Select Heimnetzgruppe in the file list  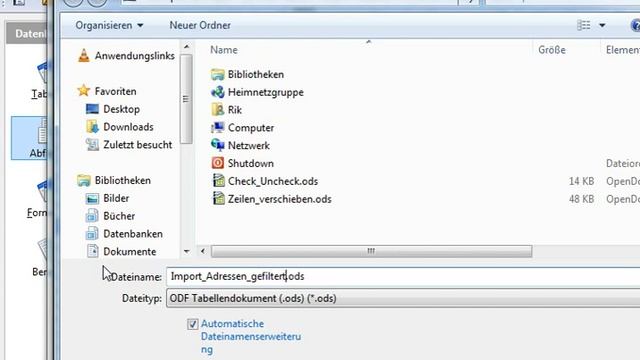[266, 92]
